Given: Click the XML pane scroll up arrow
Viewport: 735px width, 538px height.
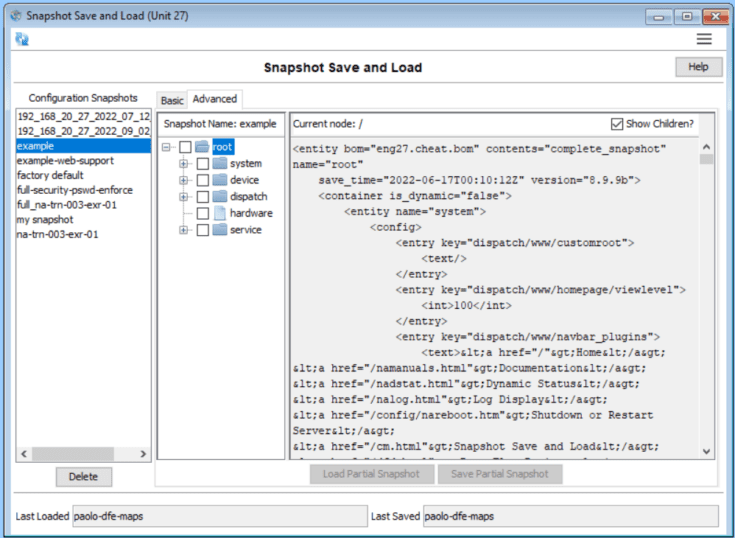Looking at the screenshot, I should pos(706,147).
